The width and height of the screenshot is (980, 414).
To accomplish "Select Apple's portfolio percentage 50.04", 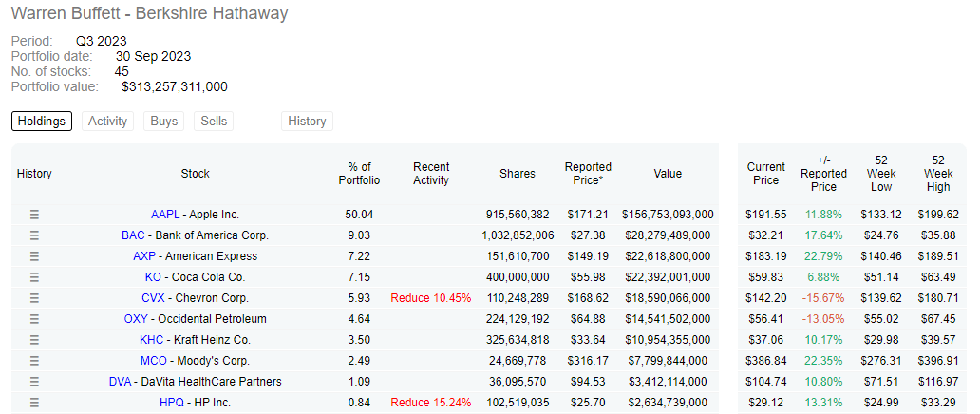I will point(359,215).
